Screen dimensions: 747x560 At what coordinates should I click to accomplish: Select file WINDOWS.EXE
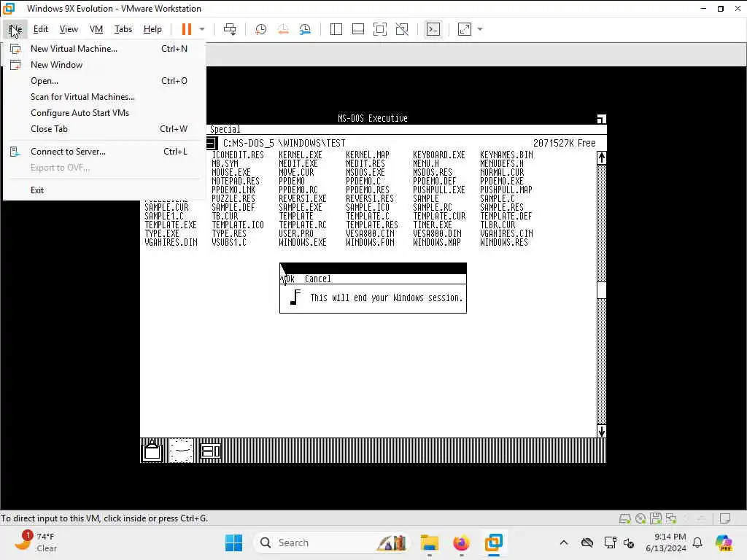[x=303, y=242]
